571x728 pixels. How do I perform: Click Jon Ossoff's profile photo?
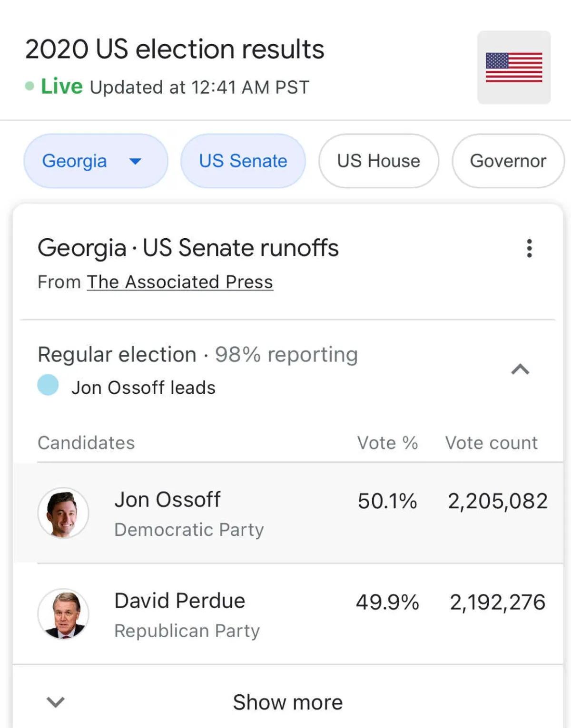tap(63, 513)
